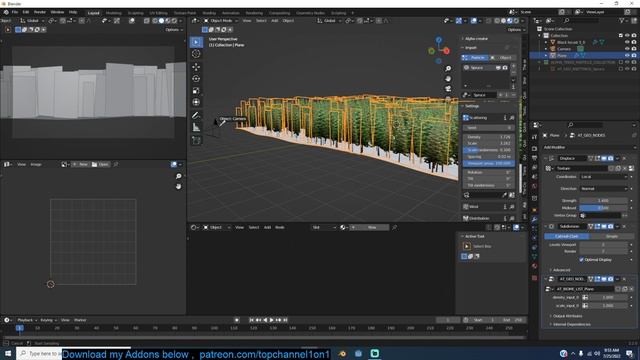Toggle the Optimal Display checkbox
Viewport: 640px width, 360px height.
582,260
